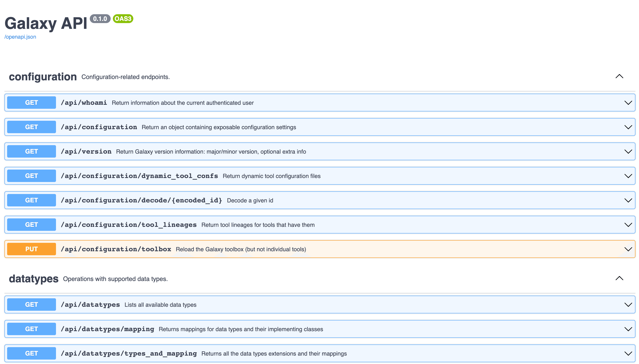Click the configuration section header
The width and height of the screenshot is (639, 364).
pyautogui.click(x=42, y=77)
